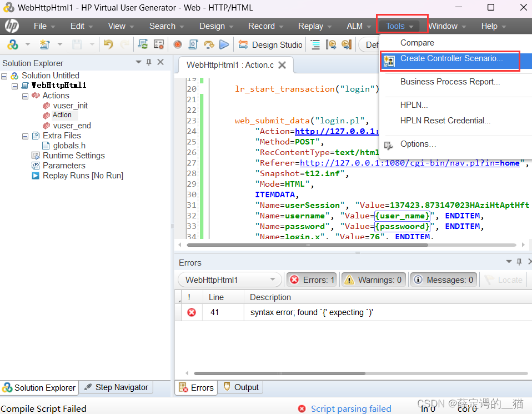Image resolution: width=532 pixels, height=414 pixels.
Task: Open the View menu
Action: point(121,26)
